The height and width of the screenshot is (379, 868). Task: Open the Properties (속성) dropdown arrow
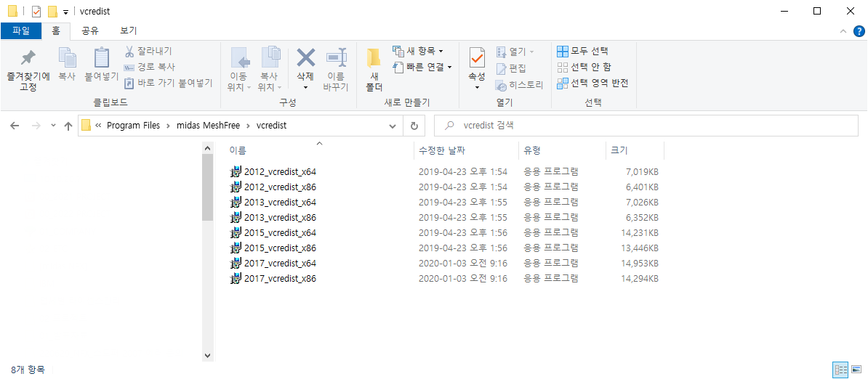tap(477, 87)
